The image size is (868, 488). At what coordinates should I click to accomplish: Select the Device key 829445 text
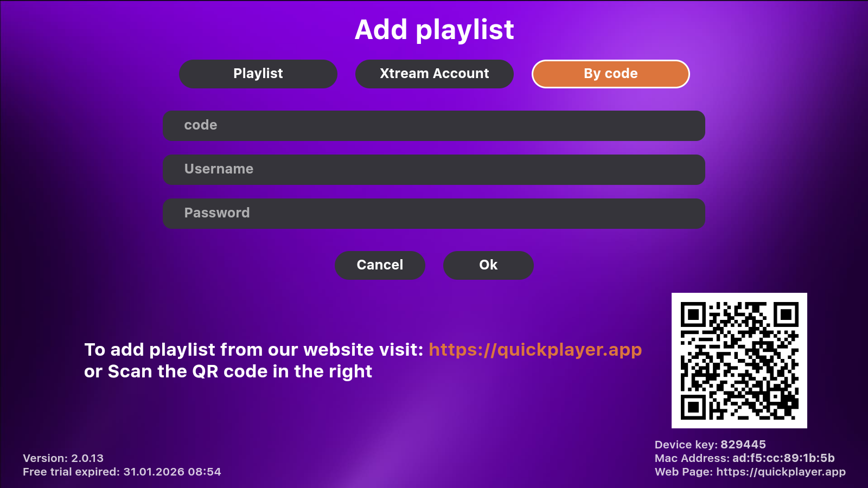coord(710,445)
